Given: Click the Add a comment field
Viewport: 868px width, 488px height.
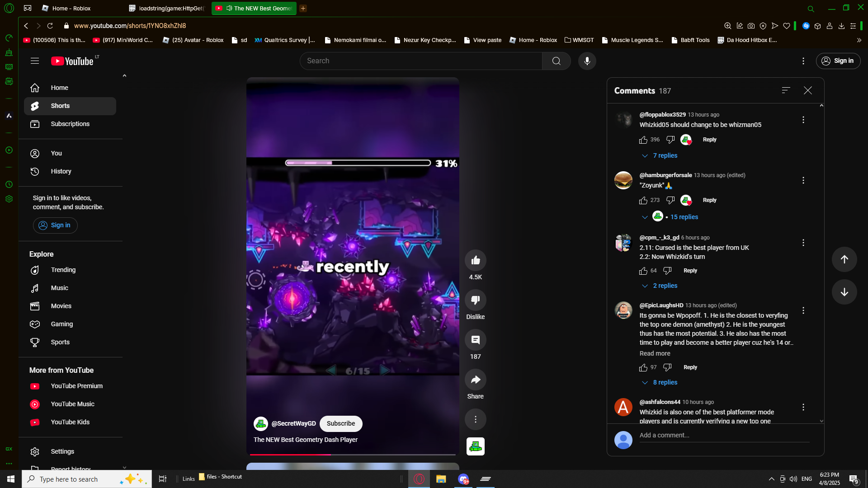Looking at the screenshot, I should [x=723, y=436].
